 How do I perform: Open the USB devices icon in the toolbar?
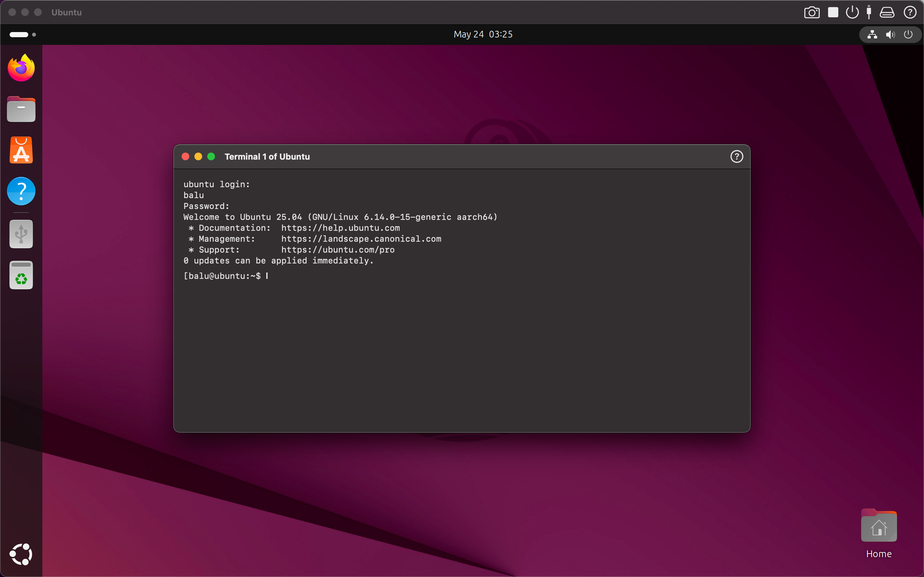point(869,13)
